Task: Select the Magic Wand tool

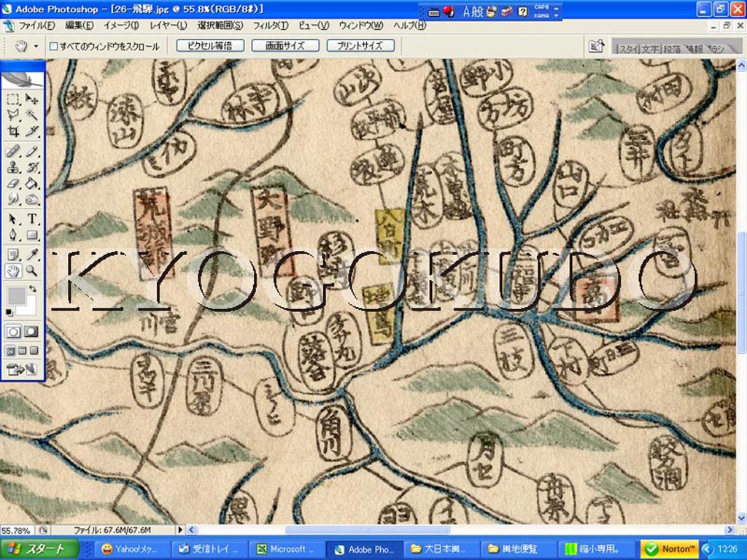Action: 31,114
